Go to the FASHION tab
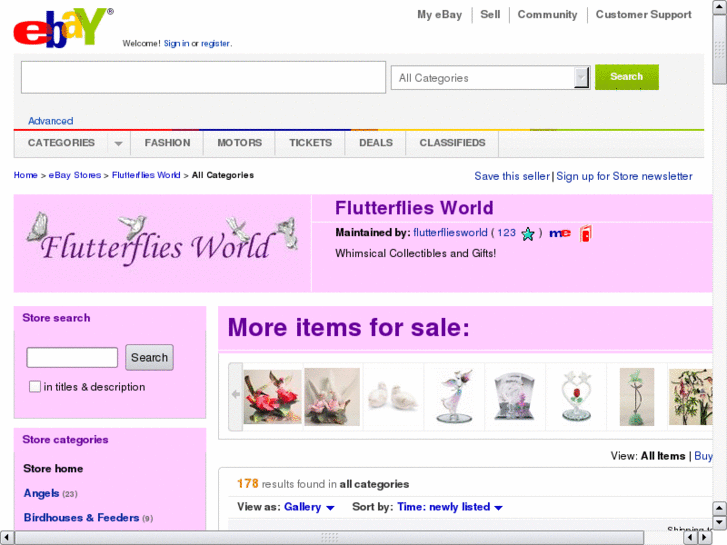Screen dimensions: 727x545 167,143
